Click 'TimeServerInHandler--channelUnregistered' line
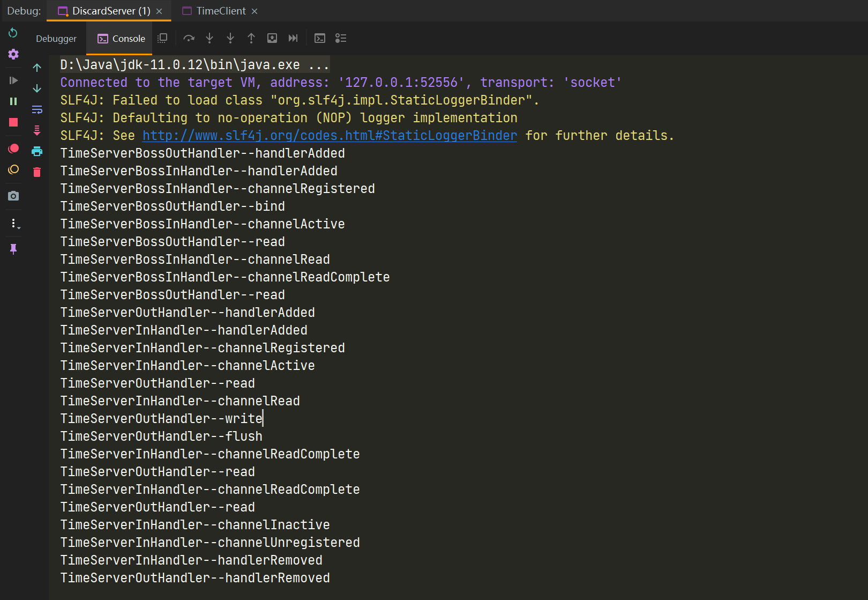 (x=210, y=543)
